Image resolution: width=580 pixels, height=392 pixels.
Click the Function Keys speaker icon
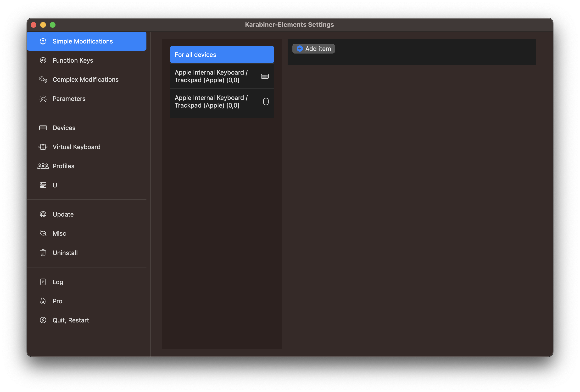(43, 60)
